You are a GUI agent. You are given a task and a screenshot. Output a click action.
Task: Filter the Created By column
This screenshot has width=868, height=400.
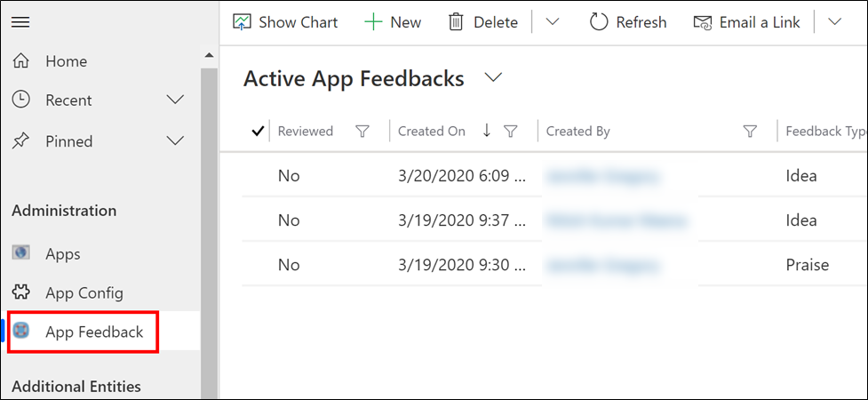[x=750, y=132]
